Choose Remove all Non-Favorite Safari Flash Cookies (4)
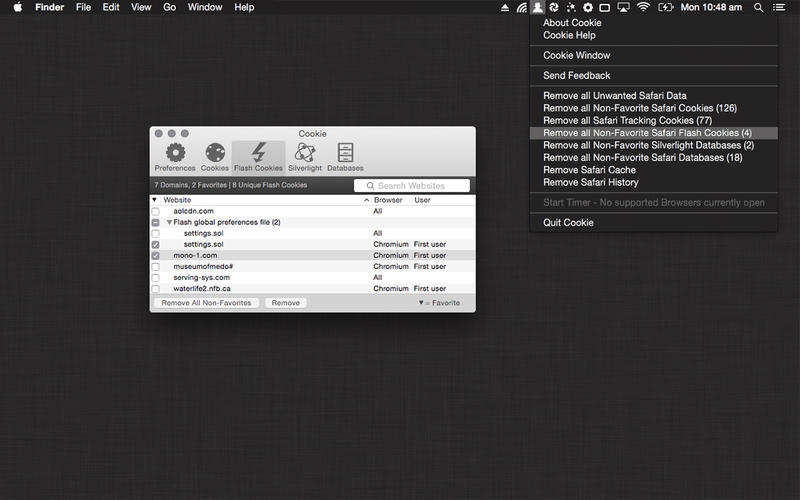This screenshot has height=500, width=800. [x=654, y=133]
